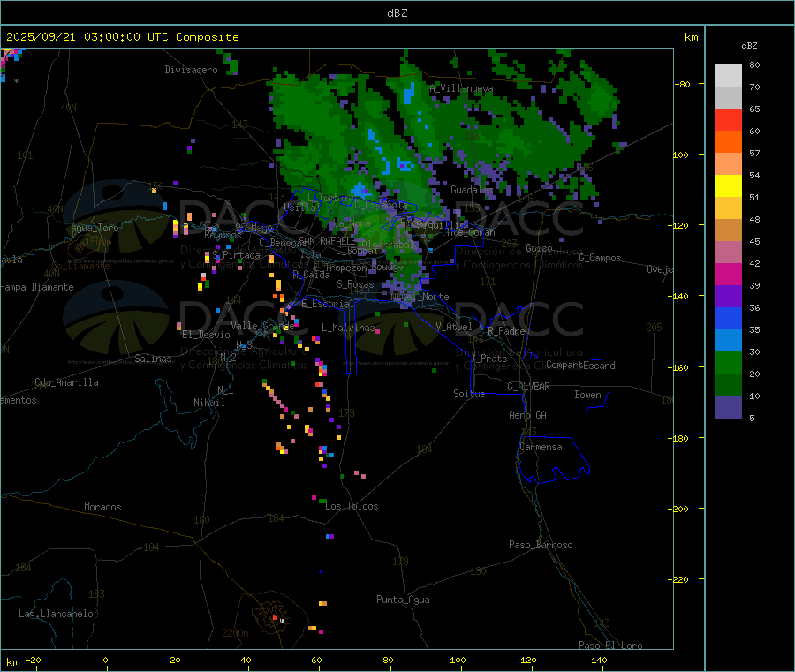Click the V_Atuel location label
Viewport: 795px width, 672px height.
(454, 327)
